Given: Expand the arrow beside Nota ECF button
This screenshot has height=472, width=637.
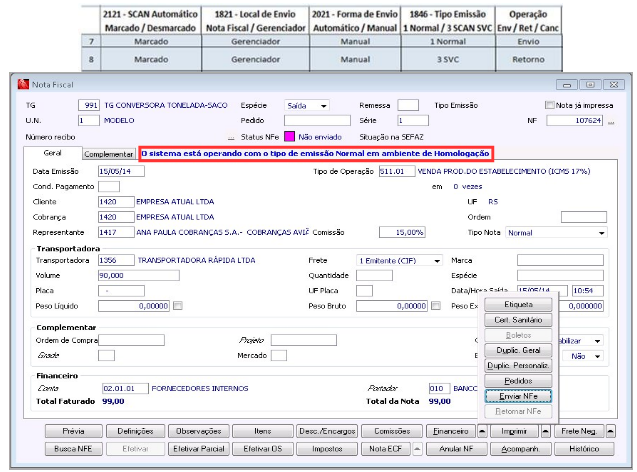Looking at the screenshot, I should click(x=417, y=449).
